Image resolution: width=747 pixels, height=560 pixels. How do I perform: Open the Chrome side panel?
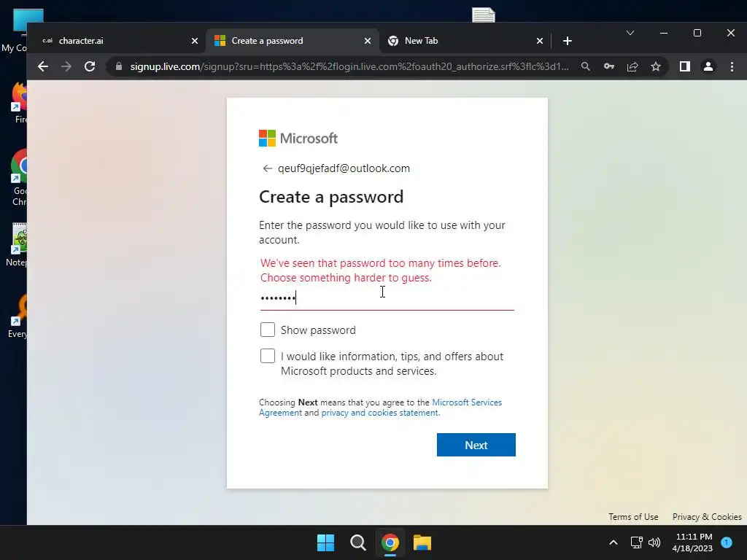tap(684, 66)
